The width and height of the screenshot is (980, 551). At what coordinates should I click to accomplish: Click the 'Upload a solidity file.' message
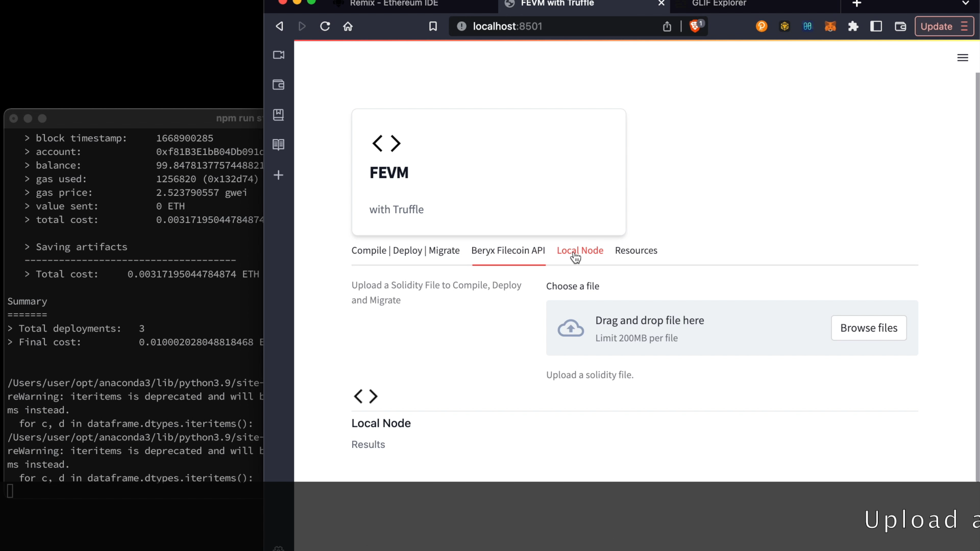(x=590, y=375)
